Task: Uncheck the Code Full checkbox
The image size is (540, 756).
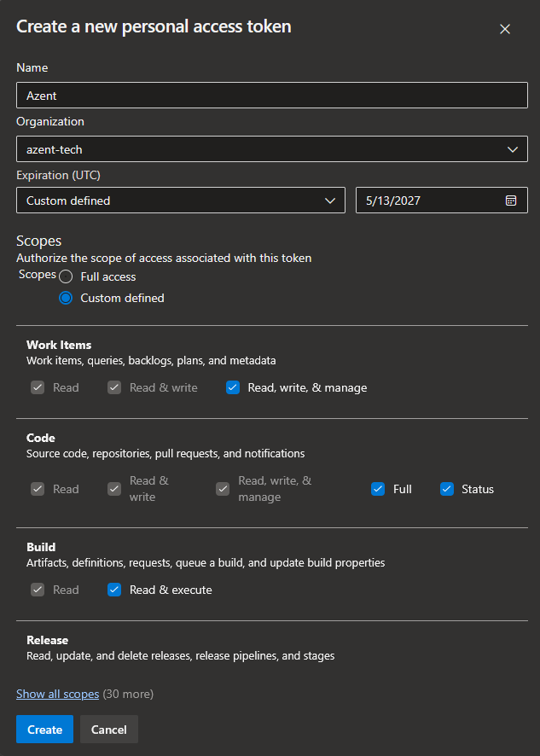Action: click(x=378, y=489)
